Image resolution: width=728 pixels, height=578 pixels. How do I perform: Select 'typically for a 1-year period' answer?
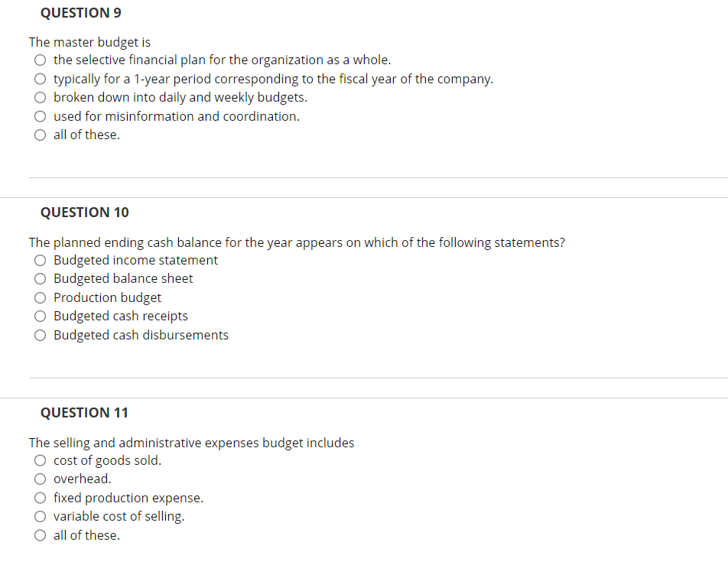(40, 79)
